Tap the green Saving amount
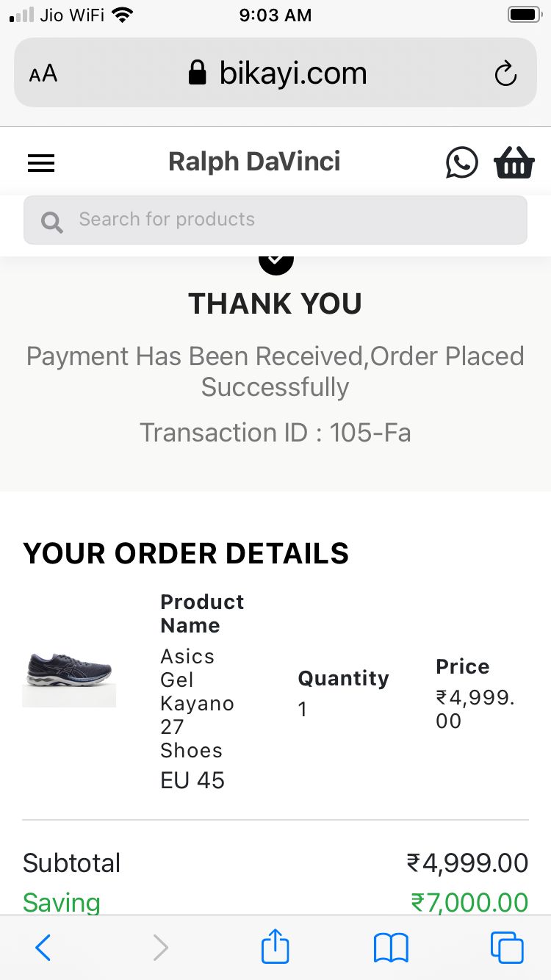The image size is (551, 980). (469, 903)
